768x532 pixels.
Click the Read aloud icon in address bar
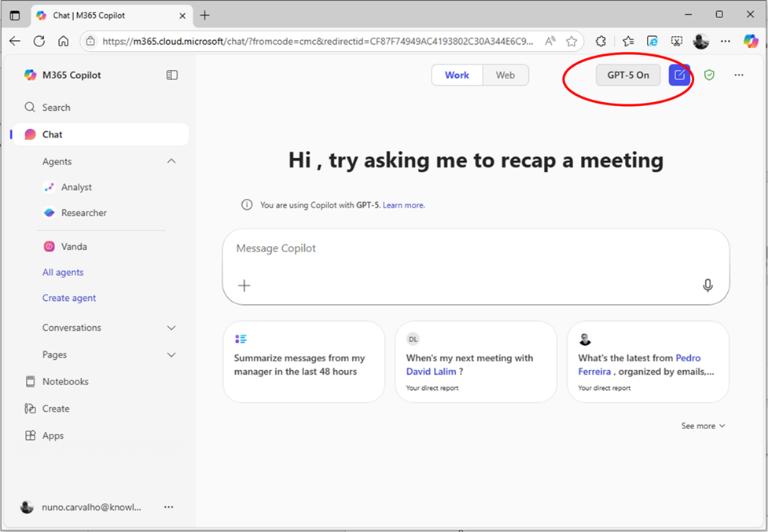550,42
